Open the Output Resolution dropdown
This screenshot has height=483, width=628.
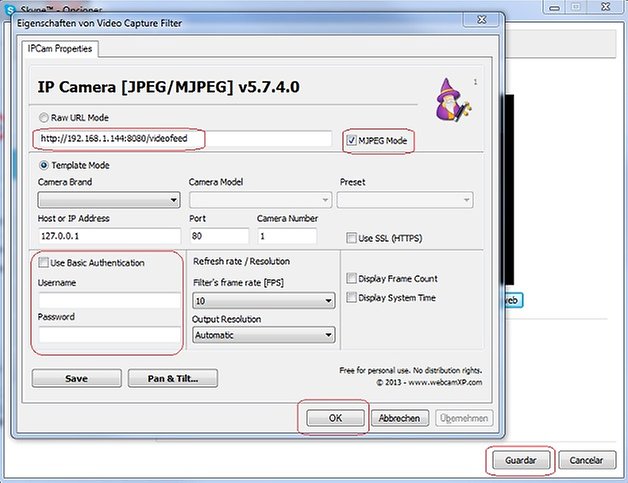pyautogui.click(x=264, y=335)
